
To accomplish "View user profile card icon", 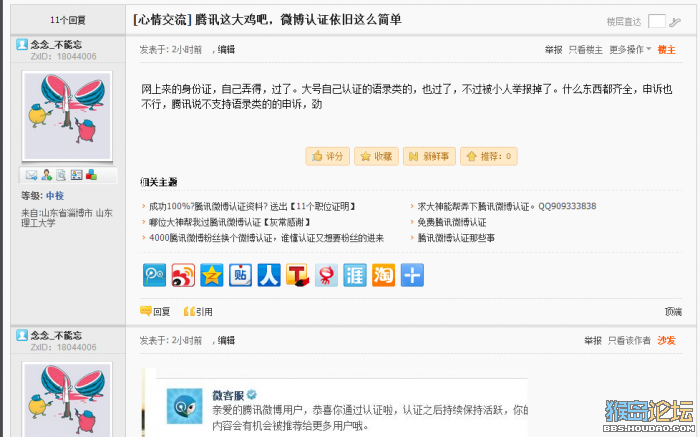I will coord(76,175).
